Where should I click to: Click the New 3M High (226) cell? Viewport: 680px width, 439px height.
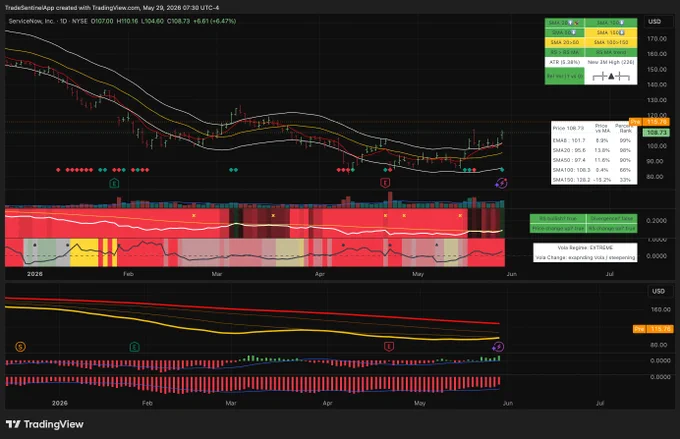tap(611, 62)
